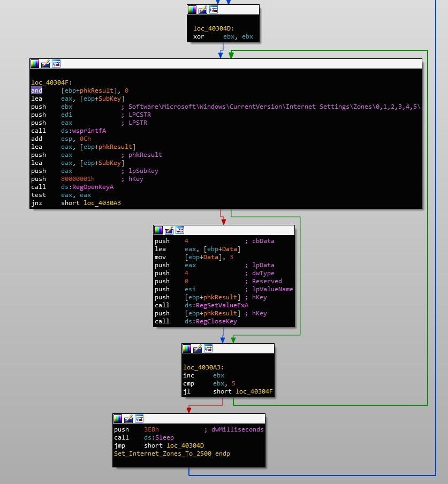This screenshot has height=484, width=448.
Task: Click the group nodes icon on loc_40304D node
Action: pyautogui.click(x=214, y=10)
